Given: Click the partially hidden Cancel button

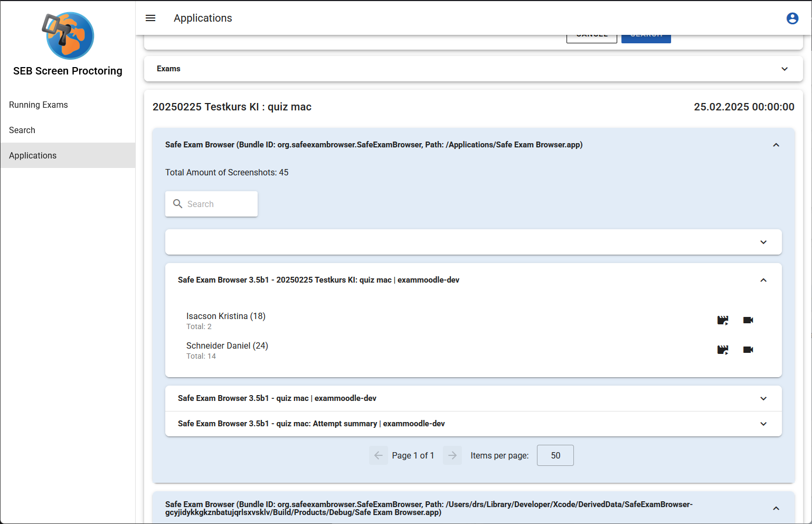Looking at the screenshot, I should click(592, 39).
